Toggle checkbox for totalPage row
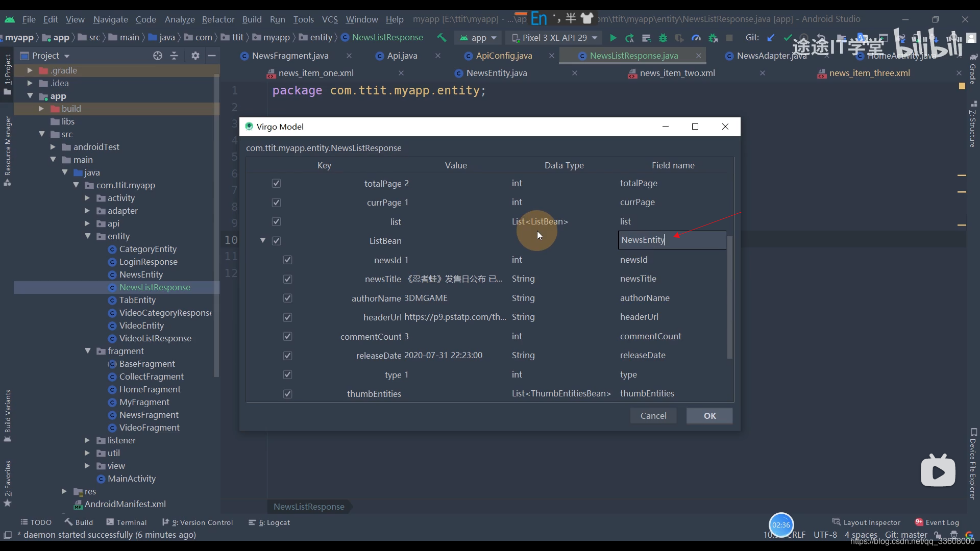Screen dimensions: 980x551 [x=277, y=183]
